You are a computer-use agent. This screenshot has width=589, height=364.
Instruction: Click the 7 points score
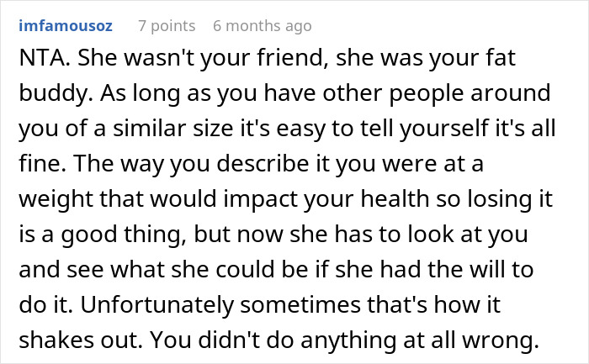tap(167, 26)
